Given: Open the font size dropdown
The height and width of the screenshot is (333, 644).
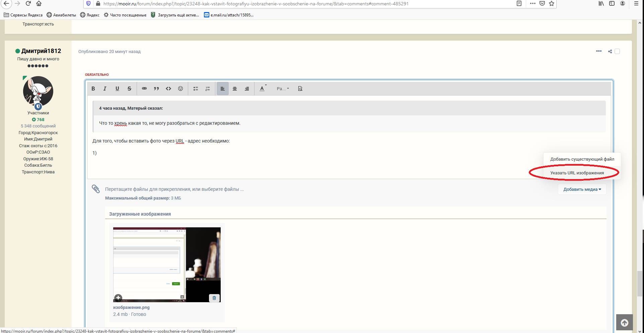Looking at the screenshot, I should click(x=283, y=89).
